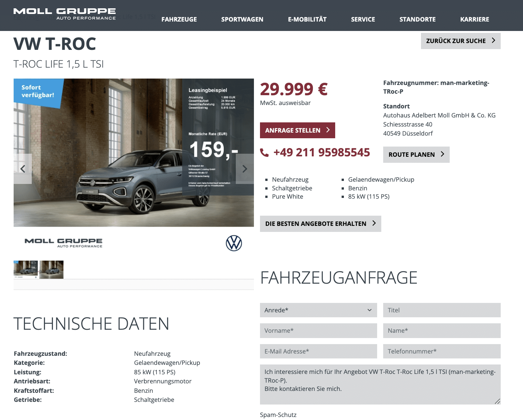Click the Route planen button

(416, 154)
